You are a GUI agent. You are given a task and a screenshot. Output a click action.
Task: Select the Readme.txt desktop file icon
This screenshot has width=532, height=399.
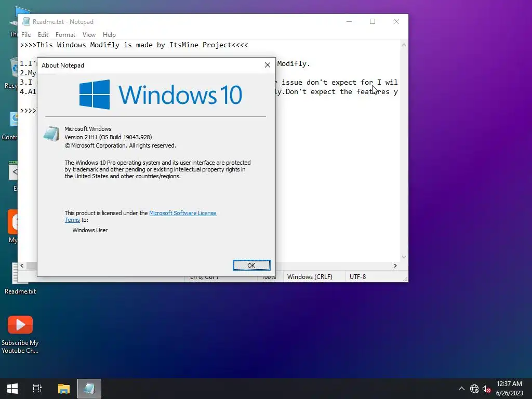[20, 278]
